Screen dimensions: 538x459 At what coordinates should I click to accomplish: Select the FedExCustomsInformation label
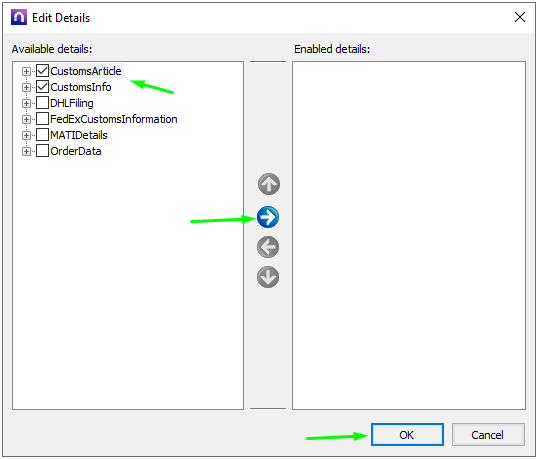(114, 119)
